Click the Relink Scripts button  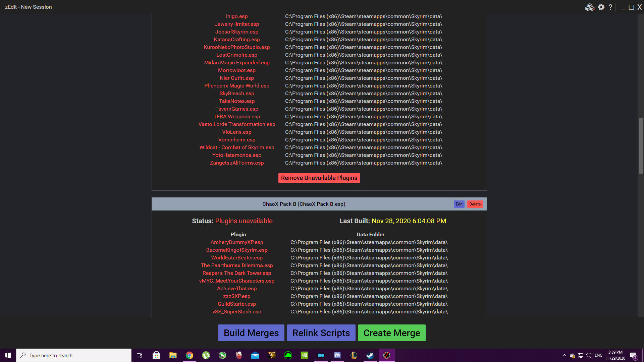pyautogui.click(x=321, y=333)
